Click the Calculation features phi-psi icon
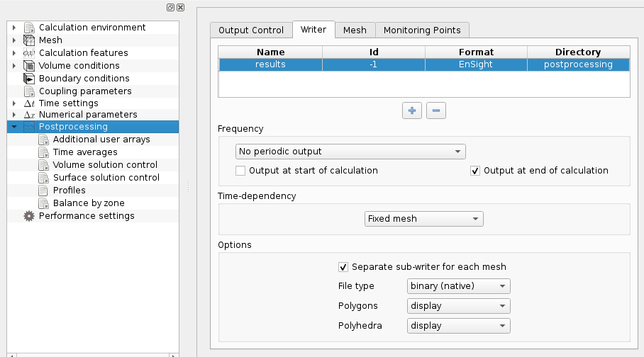Screen dimensions: 644x357 pyautogui.click(x=29, y=53)
